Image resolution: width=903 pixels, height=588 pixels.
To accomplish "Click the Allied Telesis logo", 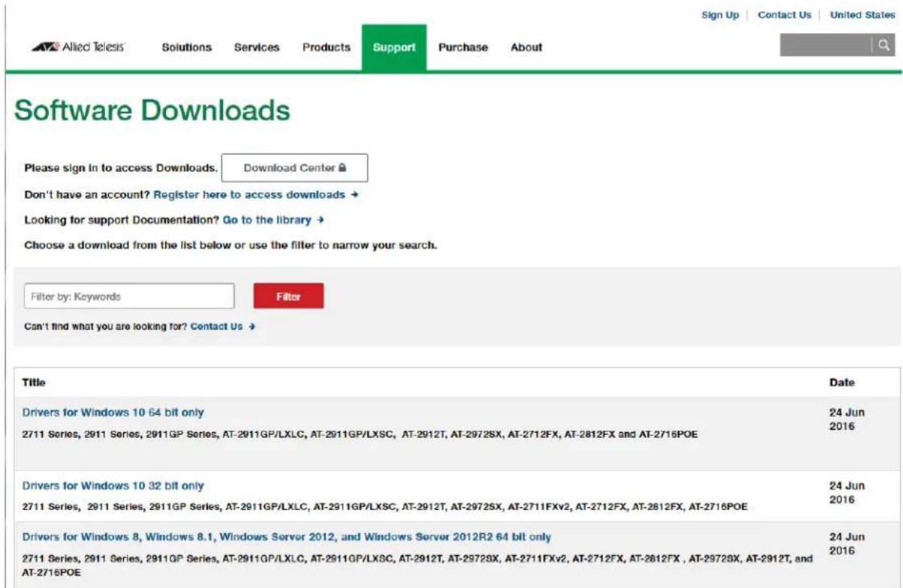I will [x=78, y=47].
